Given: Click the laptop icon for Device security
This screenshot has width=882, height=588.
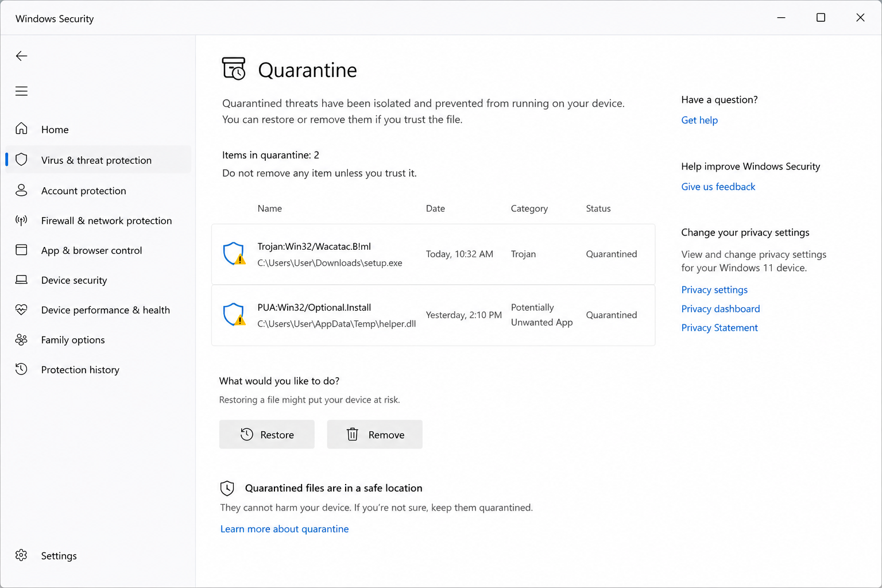Looking at the screenshot, I should click(21, 280).
